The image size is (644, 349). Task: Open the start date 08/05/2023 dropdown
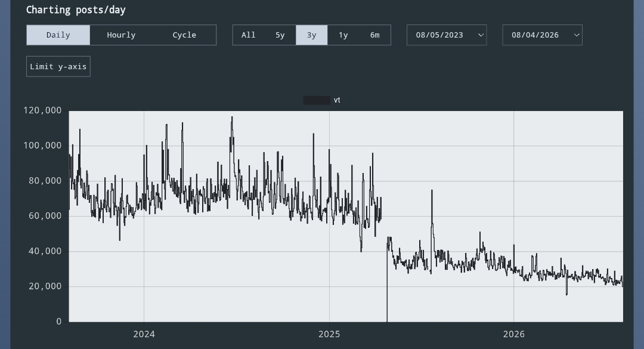[x=447, y=35]
